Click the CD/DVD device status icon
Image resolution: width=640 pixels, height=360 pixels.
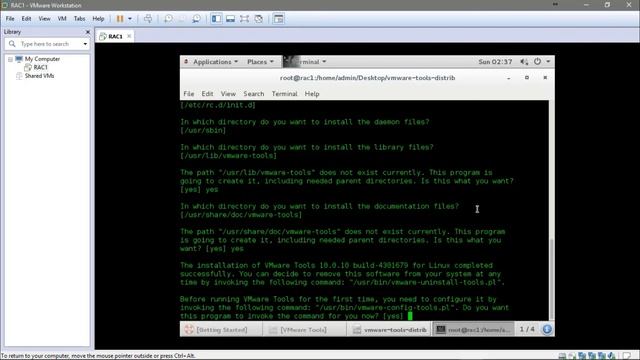point(572,356)
